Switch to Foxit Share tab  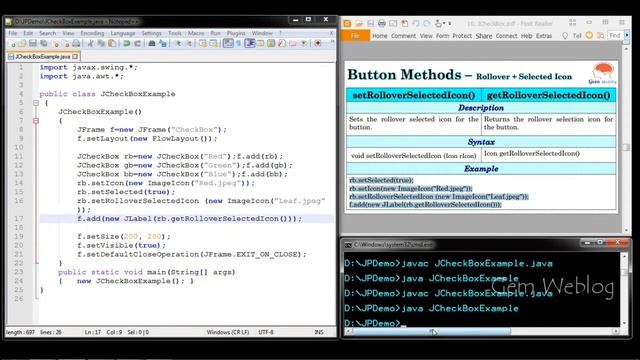pyautogui.click(x=484, y=36)
